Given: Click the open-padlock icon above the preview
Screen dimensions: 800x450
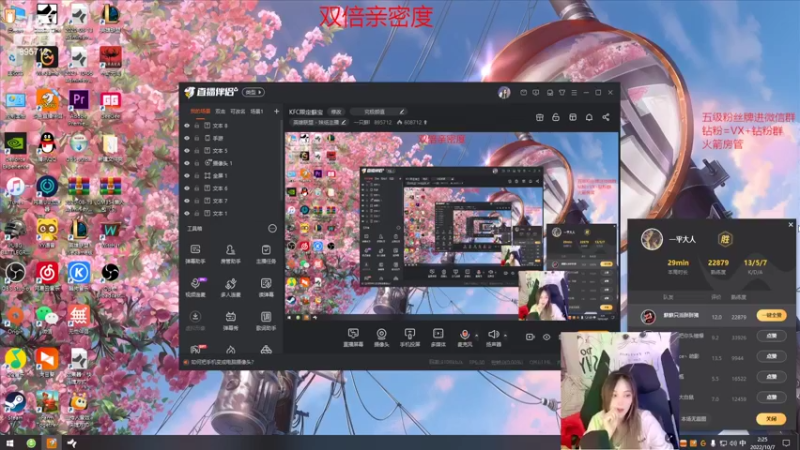Looking at the screenshot, I should tap(556, 117).
